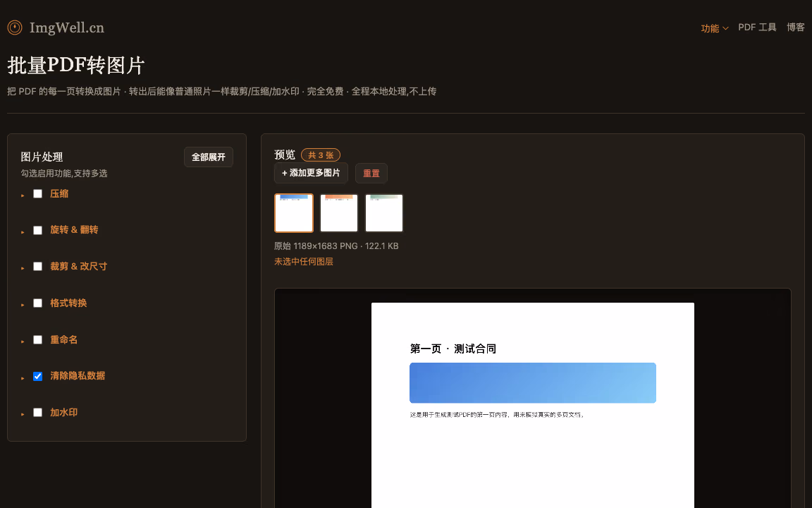Open the 功能 dropdown menu

point(714,28)
